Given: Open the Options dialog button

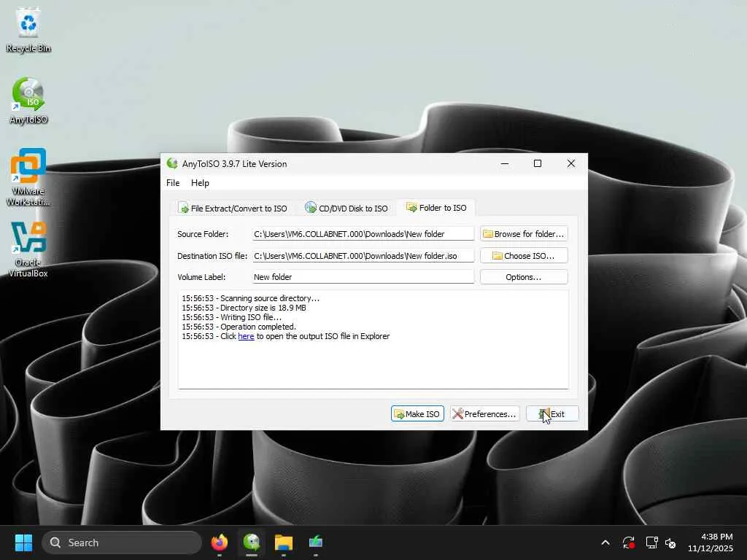Looking at the screenshot, I should point(524,277).
